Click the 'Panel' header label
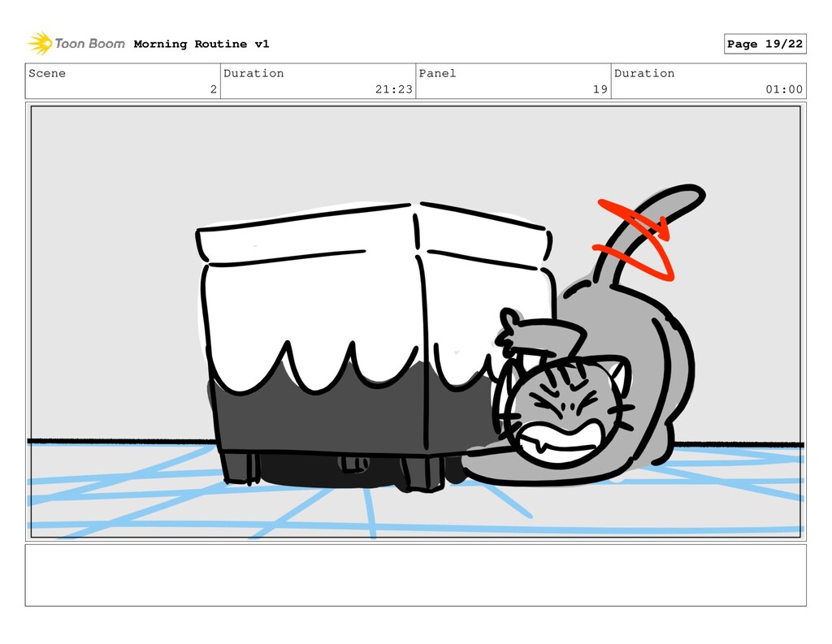Viewport: 832px width, 644px height. 437,73
